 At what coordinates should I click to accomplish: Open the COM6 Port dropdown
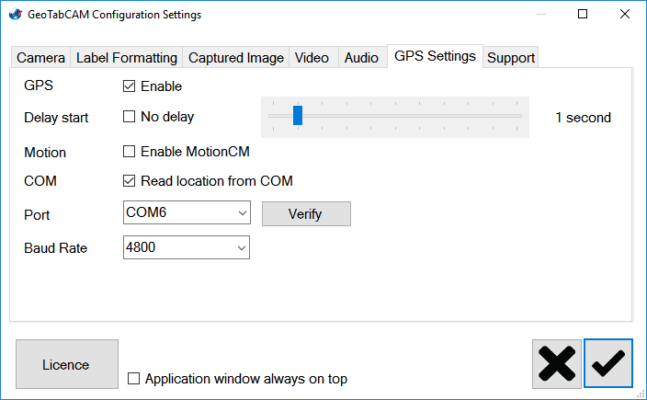pos(185,213)
